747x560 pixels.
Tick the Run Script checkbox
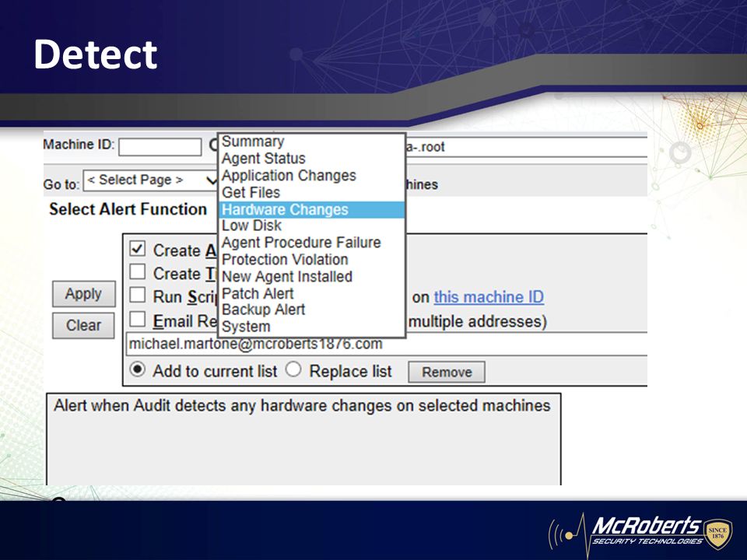[138, 295]
